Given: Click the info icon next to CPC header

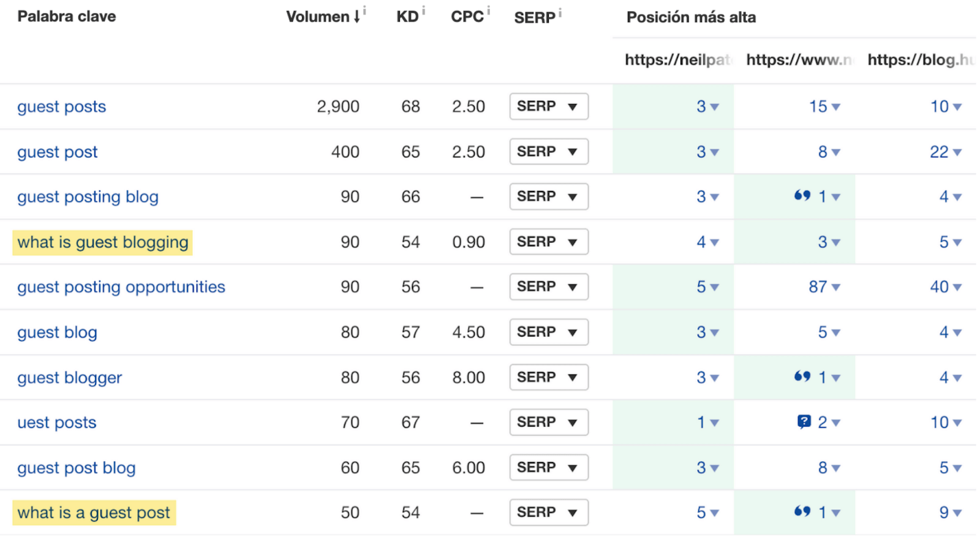Looking at the screenshot, I should pyautogui.click(x=488, y=10).
